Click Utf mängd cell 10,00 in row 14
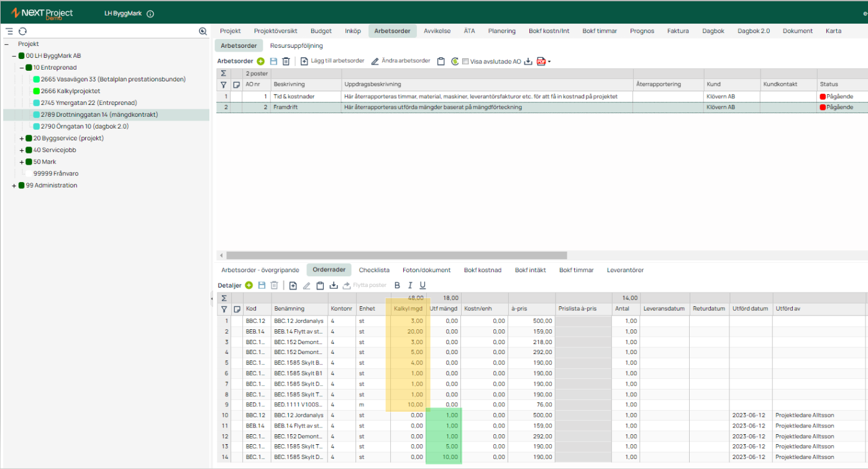The height and width of the screenshot is (469, 868). click(444, 457)
